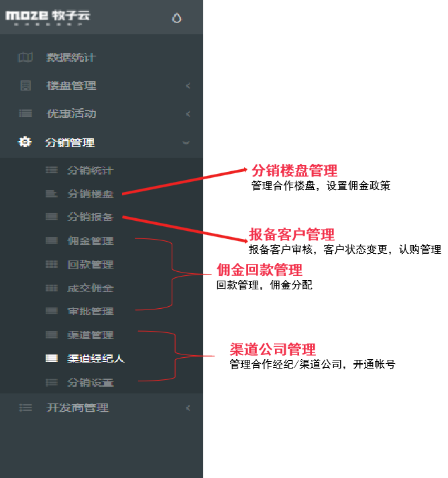Viewport: 448px width, 478px height.
Task: Expand the 开发商管理 chevron arrow
Action: (x=188, y=408)
